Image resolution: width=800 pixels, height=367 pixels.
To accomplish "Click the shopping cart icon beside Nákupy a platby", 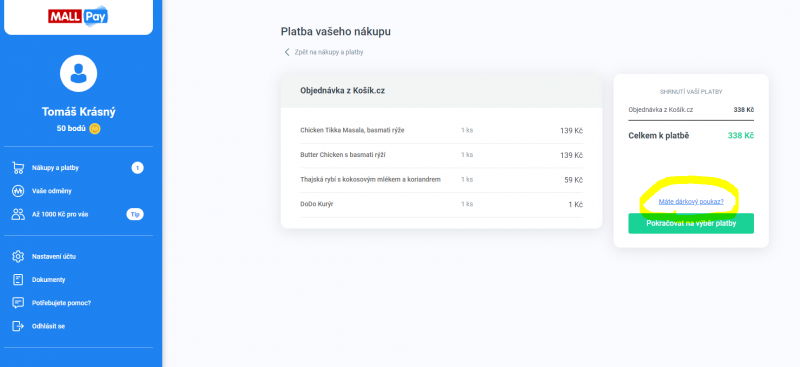I will click(18, 168).
